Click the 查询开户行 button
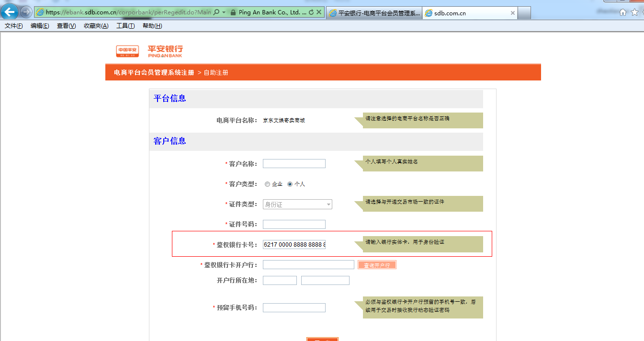The height and width of the screenshot is (341, 644). coord(377,265)
